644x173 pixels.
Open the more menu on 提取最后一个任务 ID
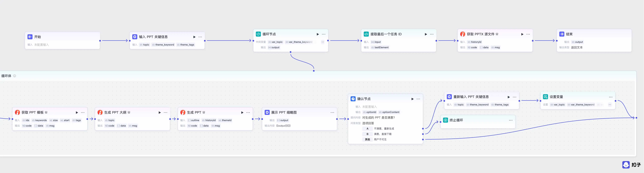coord(432,34)
